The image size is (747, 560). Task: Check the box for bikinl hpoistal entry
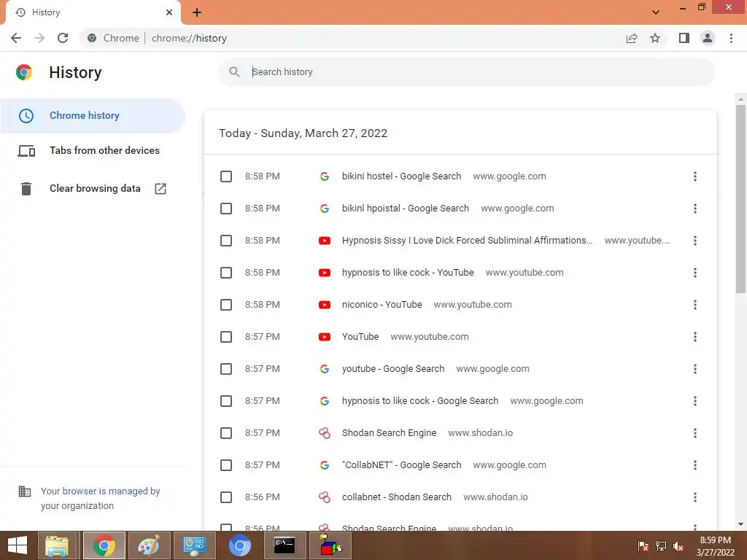pyautogui.click(x=226, y=209)
